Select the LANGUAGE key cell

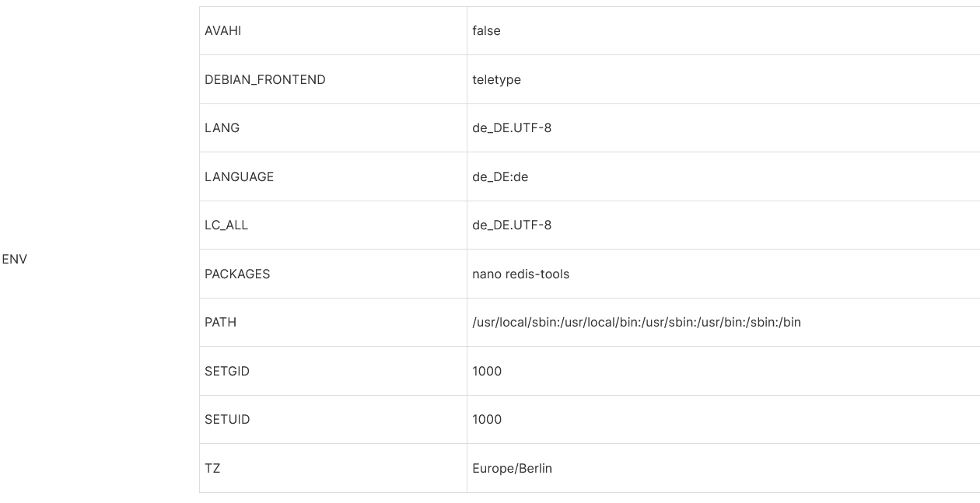[x=240, y=176]
